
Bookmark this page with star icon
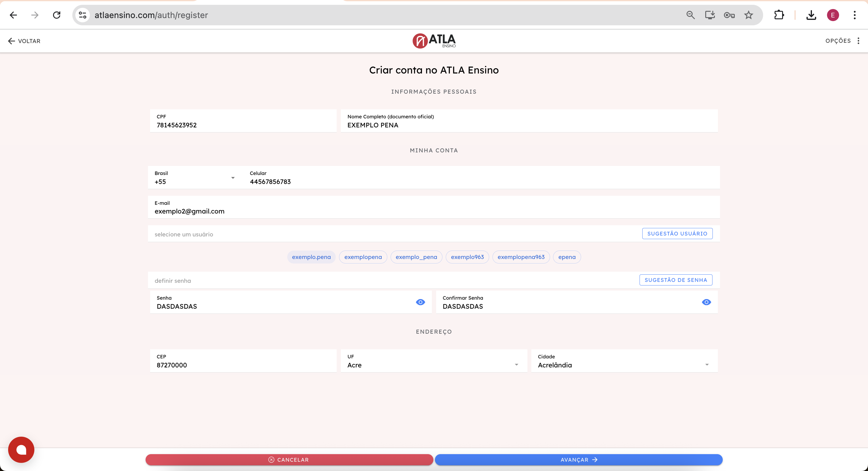pyautogui.click(x=748, y=15)
